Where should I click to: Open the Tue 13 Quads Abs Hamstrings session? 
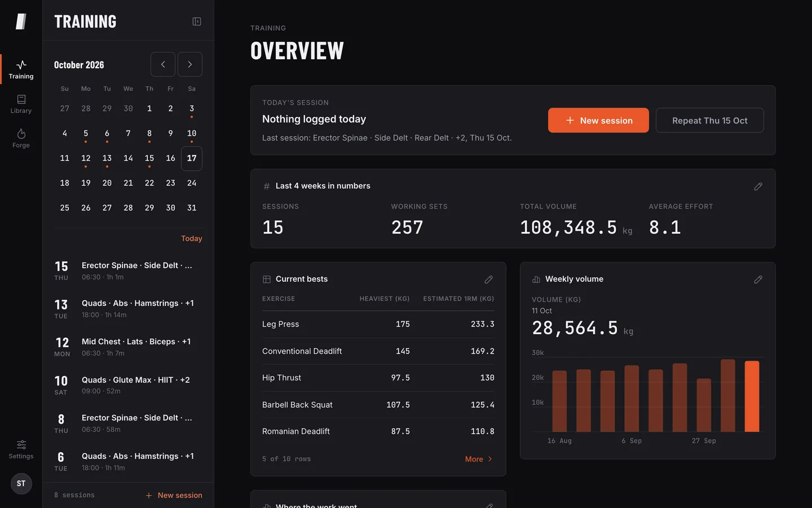coord(128,309)
